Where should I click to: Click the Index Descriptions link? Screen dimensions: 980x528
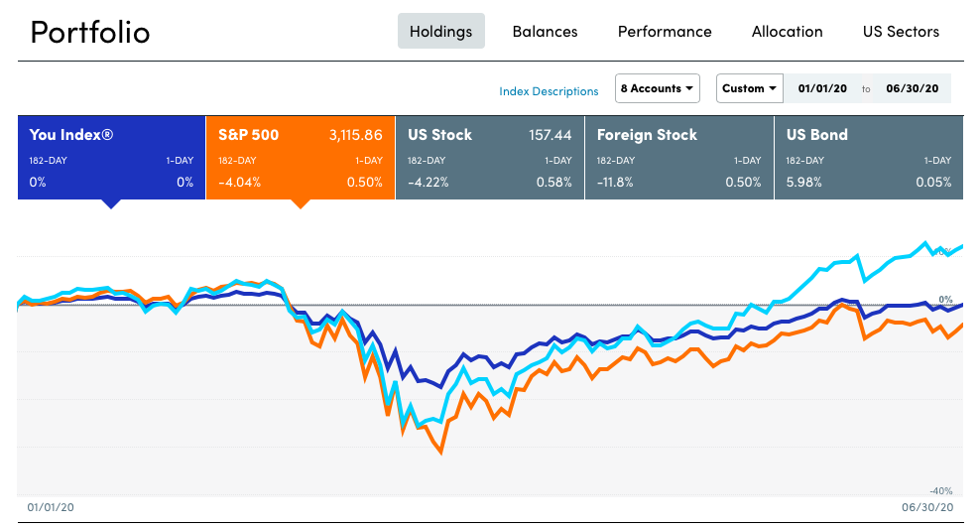tap(549, 91)
